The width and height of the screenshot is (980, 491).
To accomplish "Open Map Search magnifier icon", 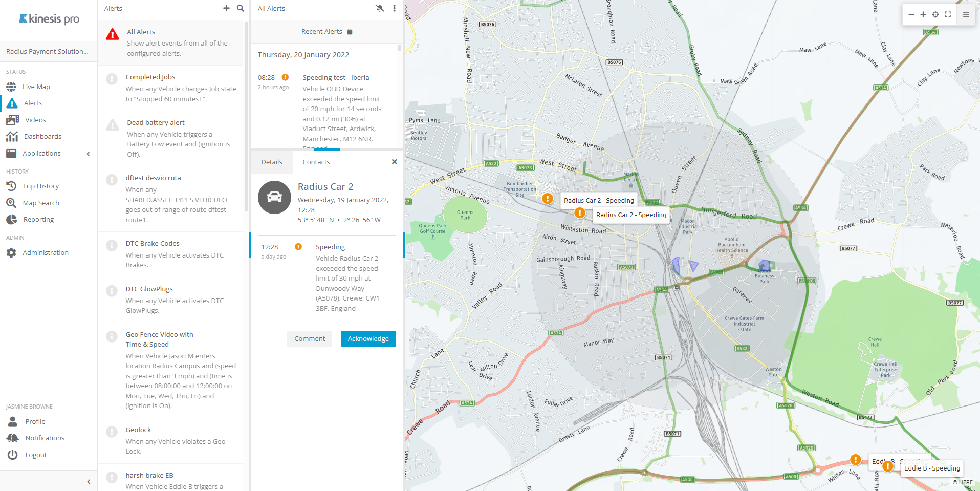I will (x=11, y=203).
